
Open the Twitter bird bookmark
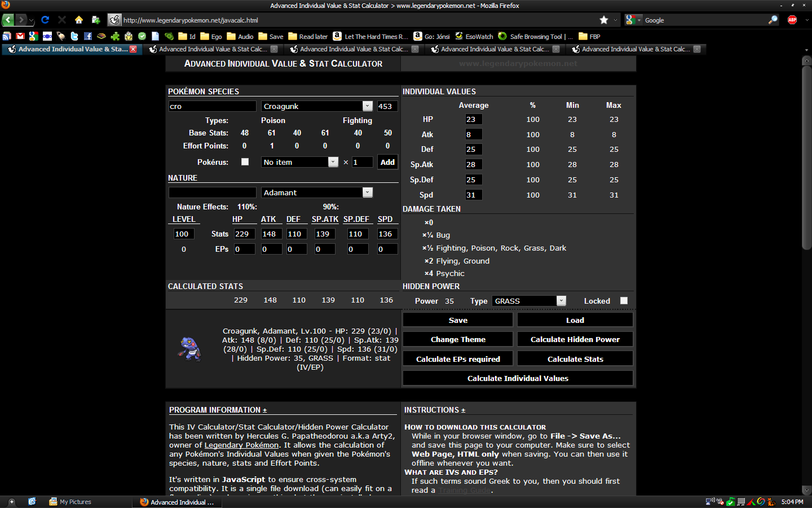74,36
